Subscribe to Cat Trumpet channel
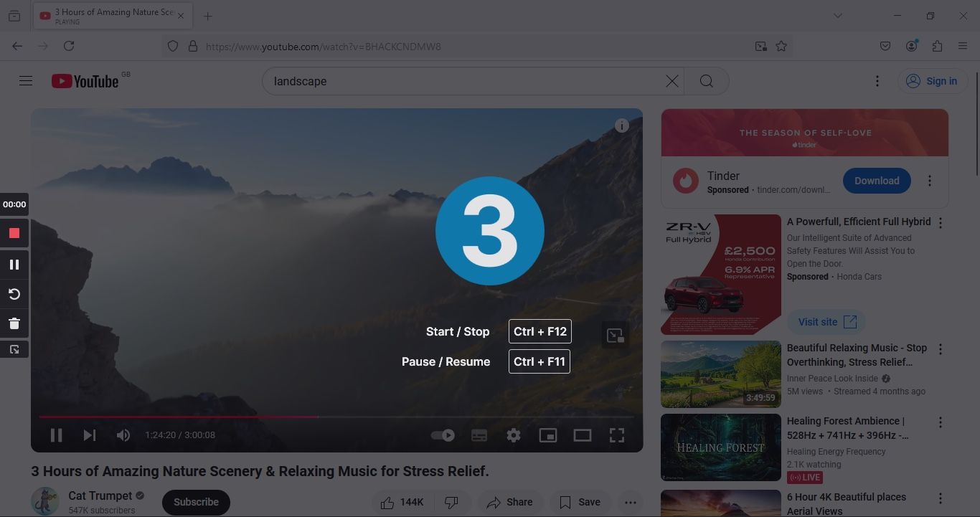The height and width of the screenshot is (517, 980). click(195, 502)
